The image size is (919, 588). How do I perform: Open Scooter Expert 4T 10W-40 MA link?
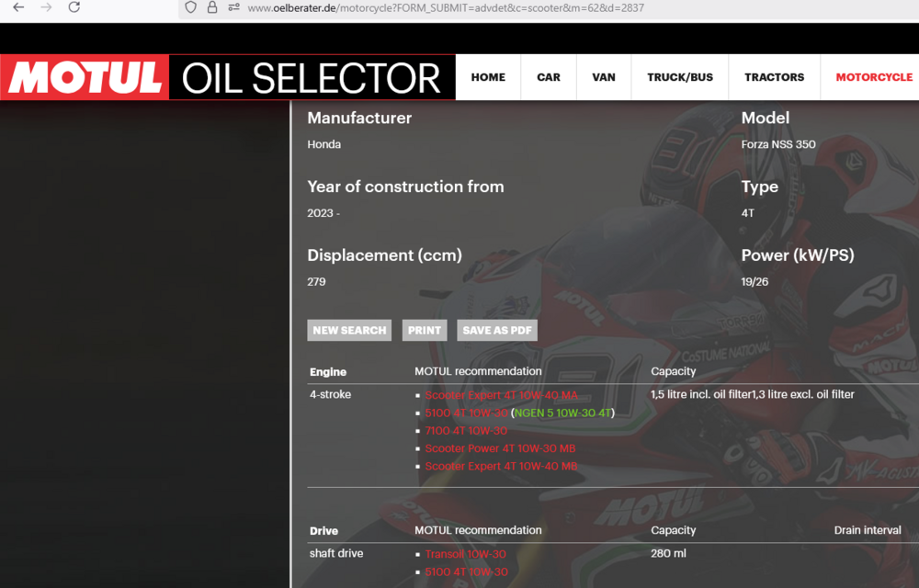(501, 395)
